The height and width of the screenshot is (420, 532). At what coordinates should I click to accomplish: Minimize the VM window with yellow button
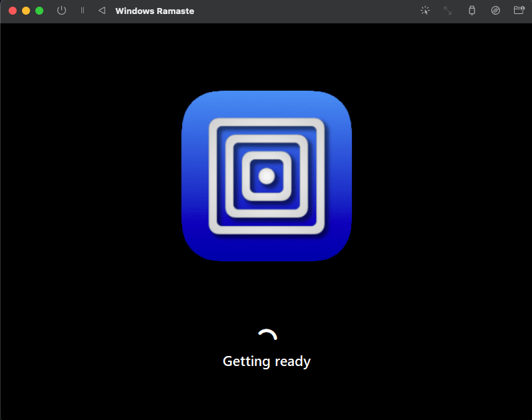click(26, 11)
